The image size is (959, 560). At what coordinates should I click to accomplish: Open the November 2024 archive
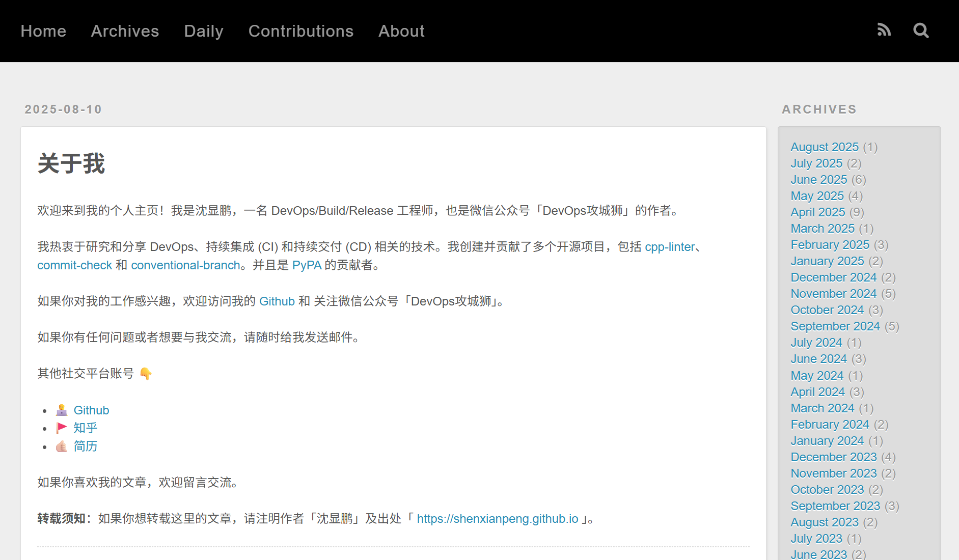coord(833,294)
